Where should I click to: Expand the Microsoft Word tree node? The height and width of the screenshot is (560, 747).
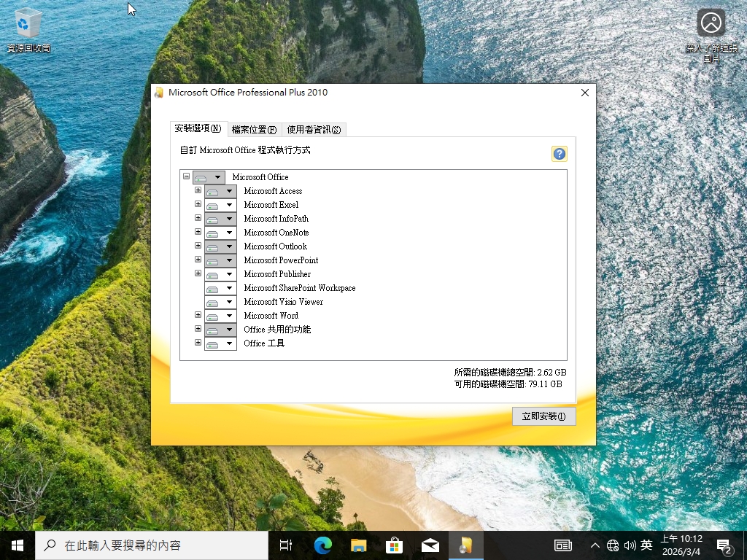point(198,315)
